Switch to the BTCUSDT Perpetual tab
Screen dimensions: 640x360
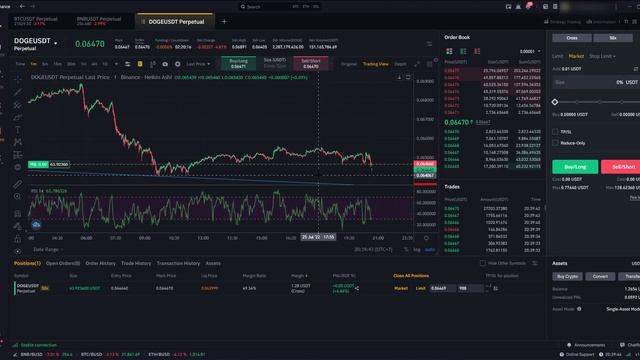36,21
